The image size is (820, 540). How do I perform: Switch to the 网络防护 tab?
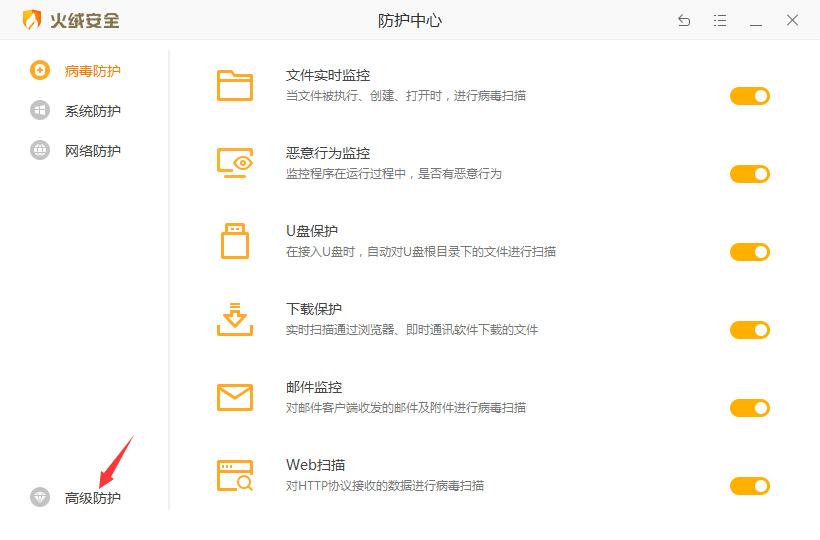[93, 151]
